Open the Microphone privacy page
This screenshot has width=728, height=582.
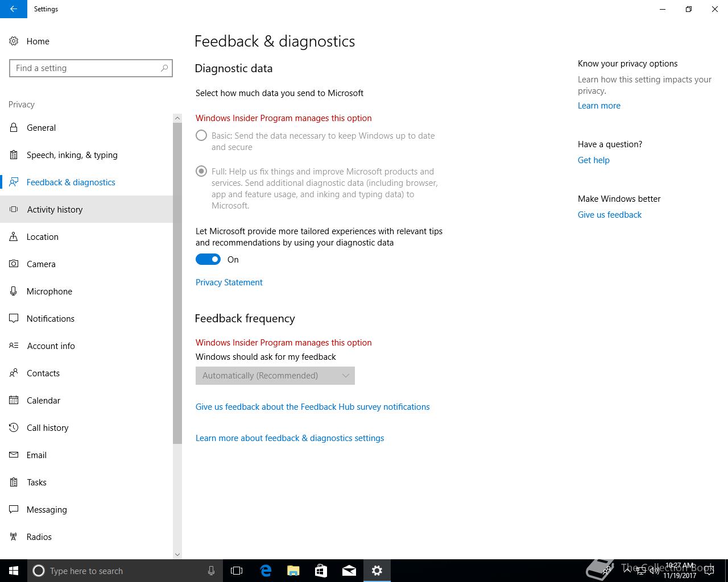86,291
